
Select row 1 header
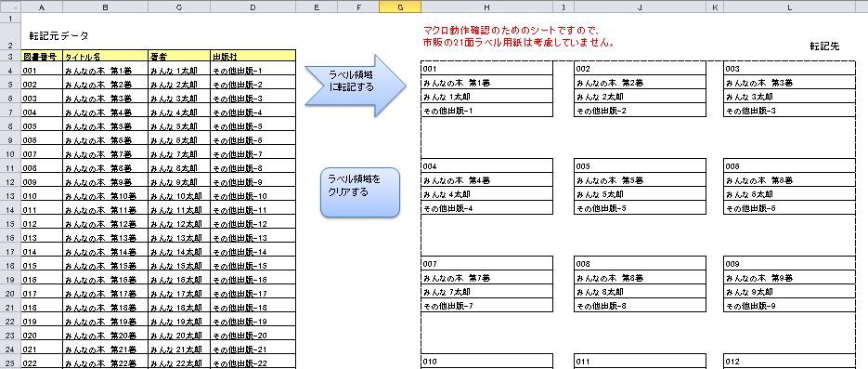(x=10, y=18)
